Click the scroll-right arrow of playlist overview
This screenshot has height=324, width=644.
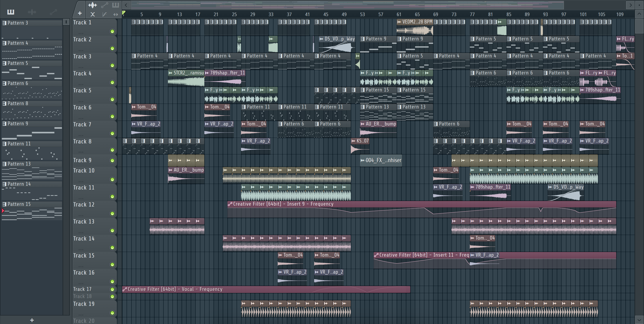click(631, 5)
